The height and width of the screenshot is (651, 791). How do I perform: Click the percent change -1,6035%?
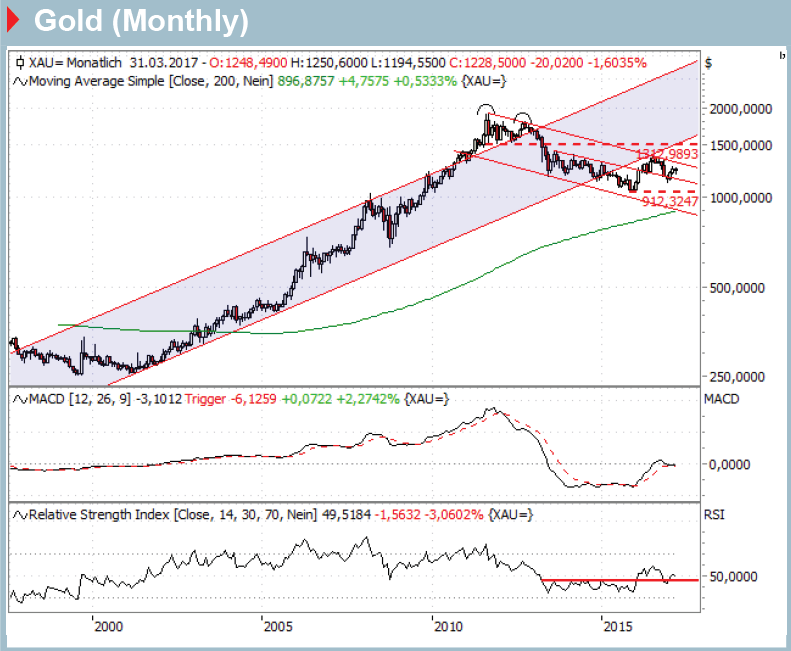(x=618, y=63)
